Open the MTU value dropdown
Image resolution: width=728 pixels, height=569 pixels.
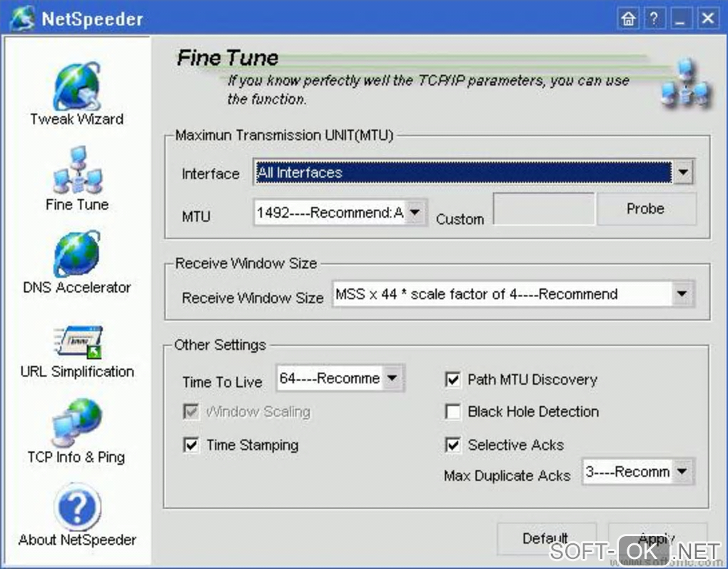[x=415, y=213]
